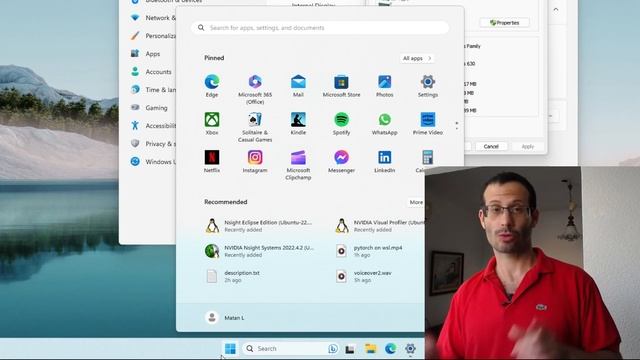Open Microsoft Store from Start menu
Viewport: 640px width, 360px height.
coord(341,86)
